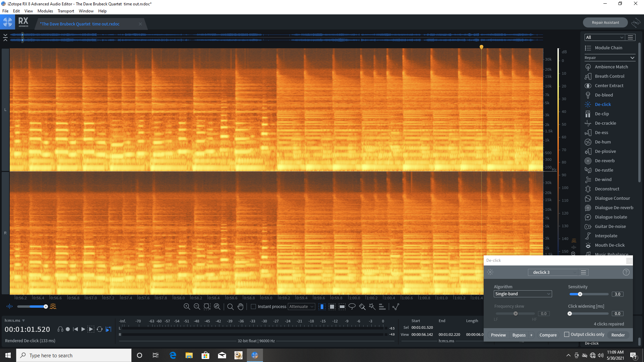Image resolution: width=644 pixels, height=362 pixels.
Task: Toggle the De-click Bypass button
Action: [x=519, y=335]
